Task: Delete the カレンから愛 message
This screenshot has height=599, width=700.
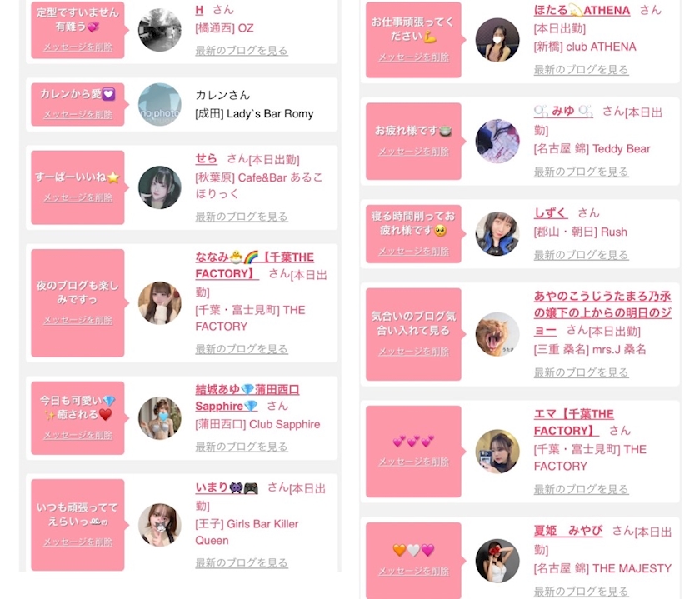Action: pos(77,114)
